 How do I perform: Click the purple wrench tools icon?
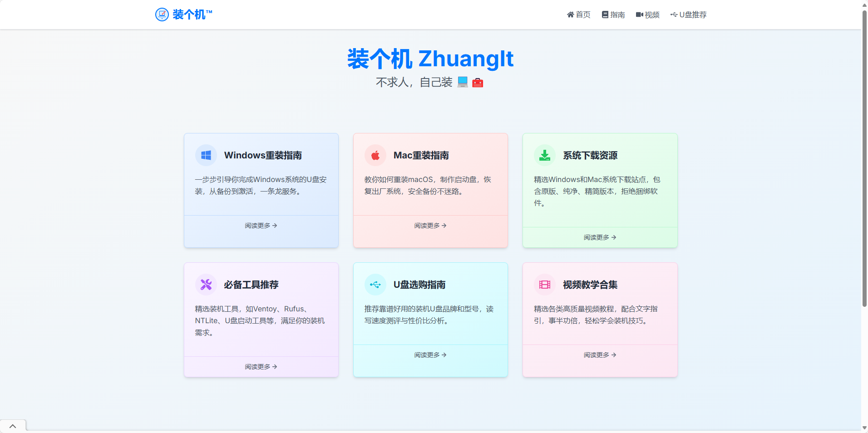point(206,285)
